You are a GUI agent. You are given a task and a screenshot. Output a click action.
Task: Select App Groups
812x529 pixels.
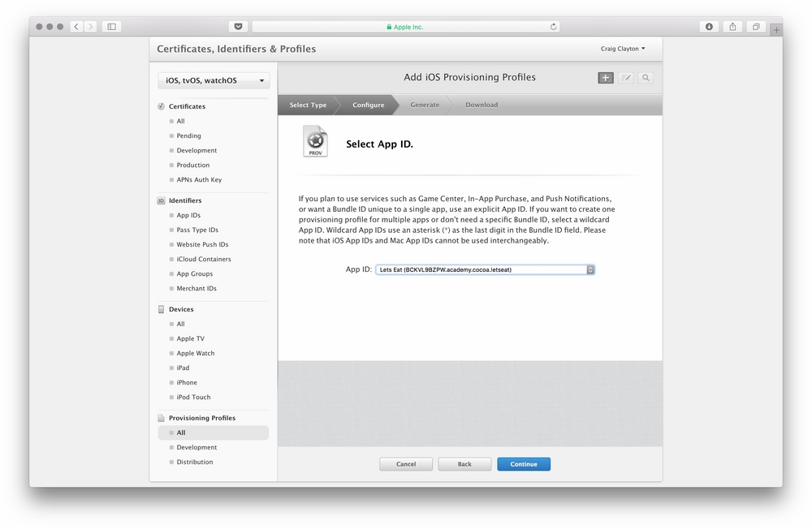pyautogui.click(x=194, y=273)
